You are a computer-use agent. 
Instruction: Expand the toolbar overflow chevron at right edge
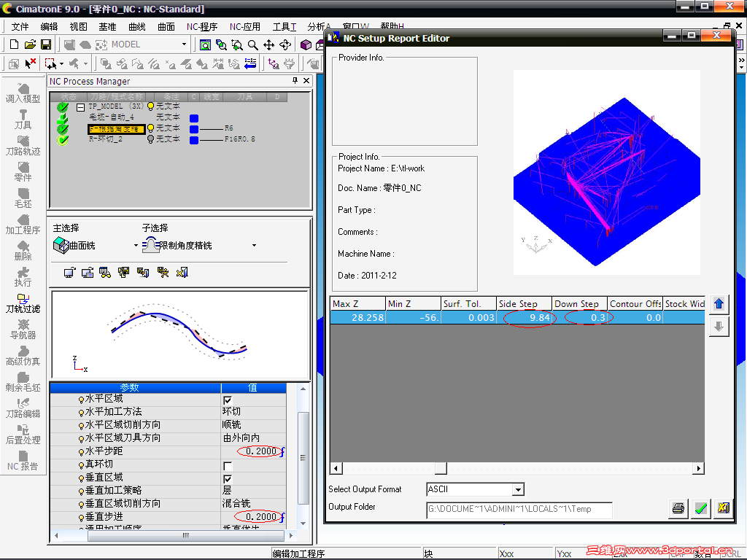tap(741, 61)
